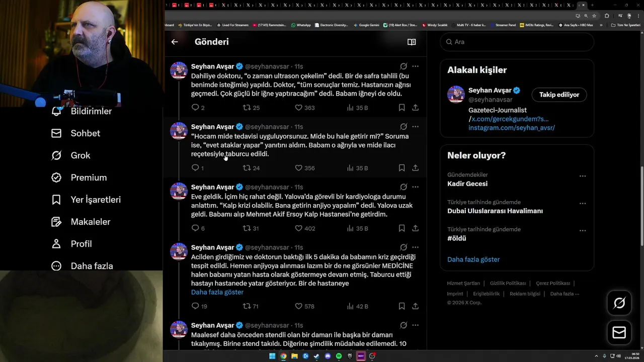Show more trends via Daha fazla göster
The width and height of the screenshot is (644, 362).
click(473, 259)
